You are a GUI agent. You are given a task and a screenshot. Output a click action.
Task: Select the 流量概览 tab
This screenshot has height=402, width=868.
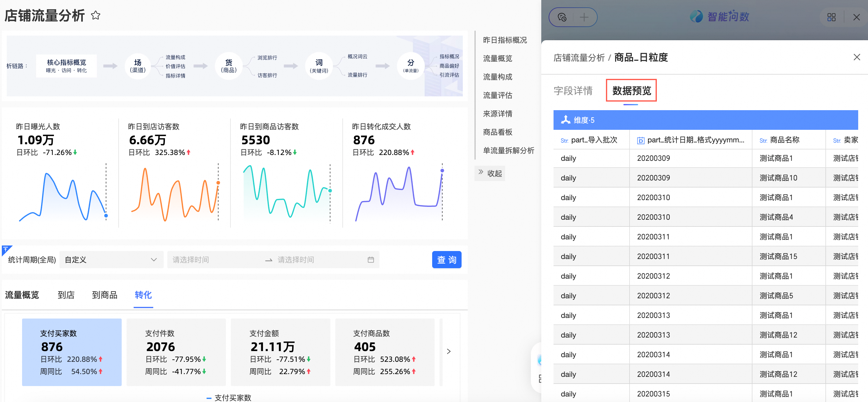pos(22,295)
